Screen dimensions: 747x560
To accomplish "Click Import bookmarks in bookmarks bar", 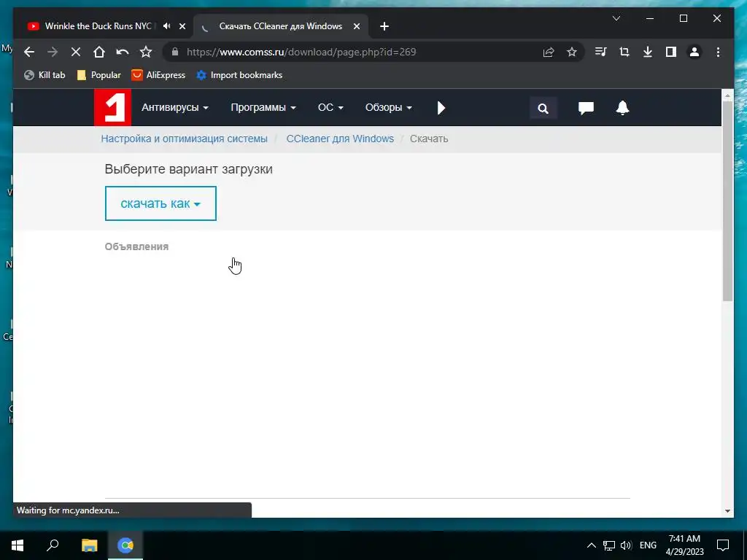I will tap(239, 75).
